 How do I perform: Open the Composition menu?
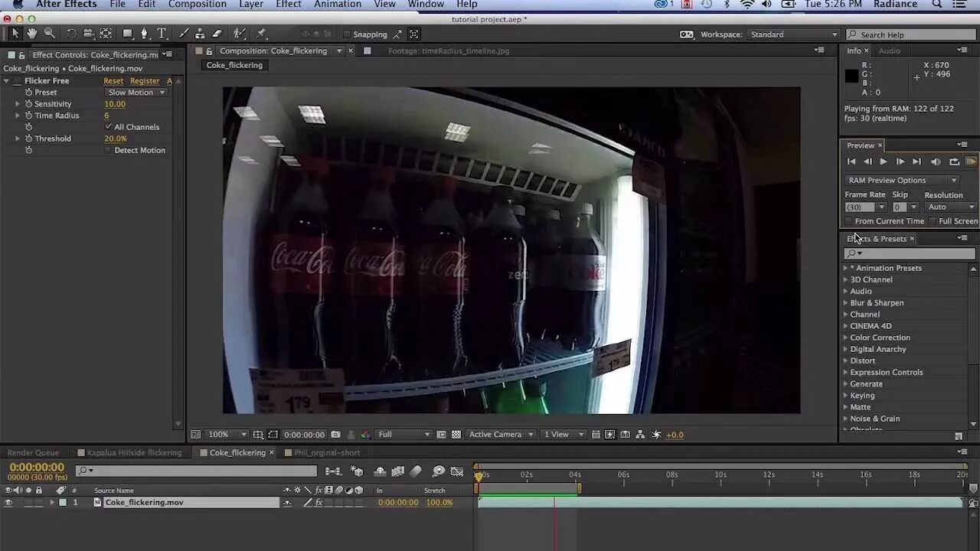[197, 5]
